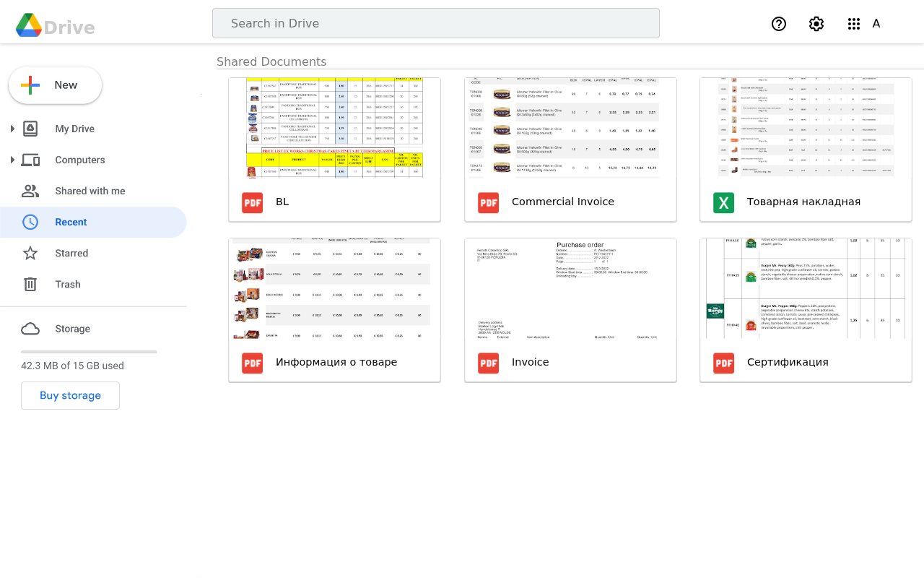Click the PDF icon beside Commercial Invoice
The height and width of the screenshot is (578, 924).
tap(489, 202)
